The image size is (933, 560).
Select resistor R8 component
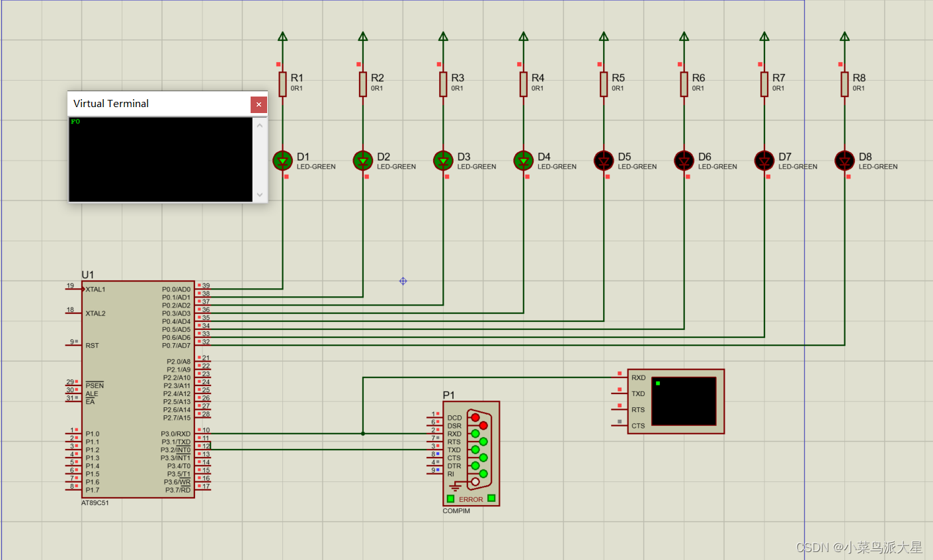click(844, 84)
